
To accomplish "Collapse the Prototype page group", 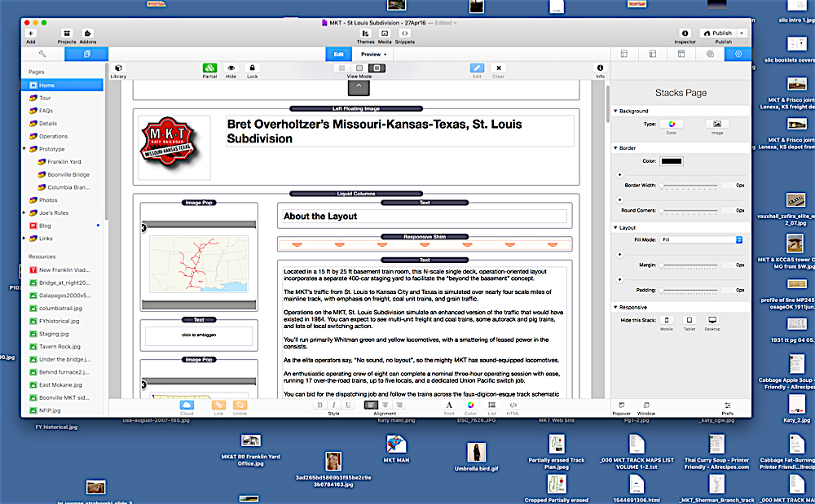I will tap(24, 149).
